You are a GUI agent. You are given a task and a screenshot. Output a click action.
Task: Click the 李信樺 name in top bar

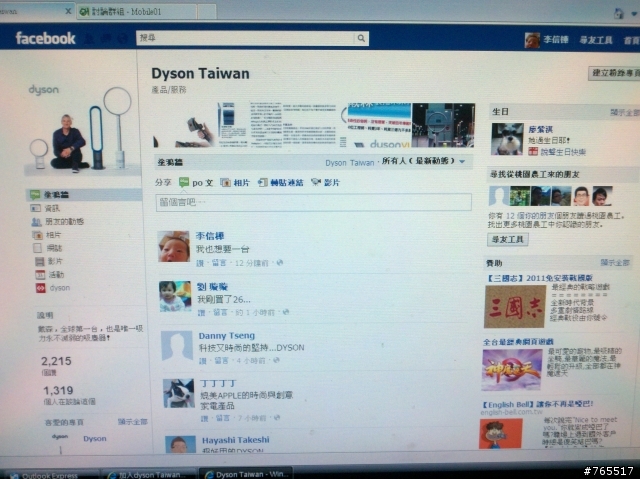click(x=555, y=40)
